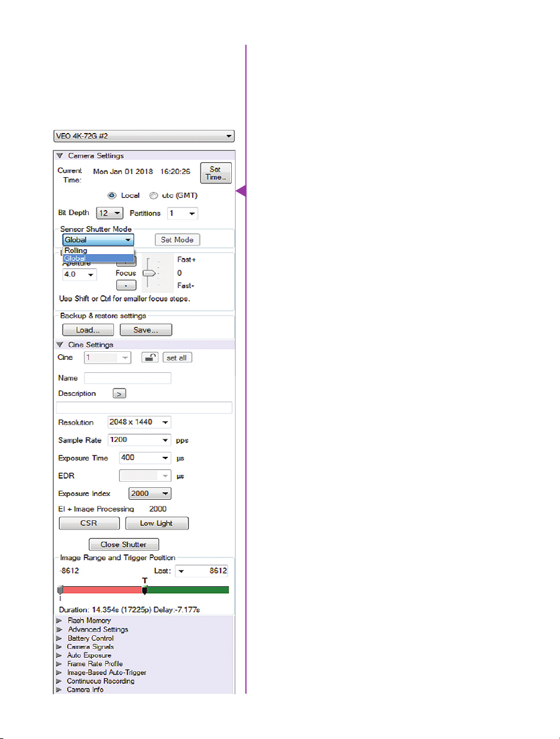This screenshot has width=560, height=739.
Task: Choose Global from the shutter mode list
Action: (x=98, y=259)
